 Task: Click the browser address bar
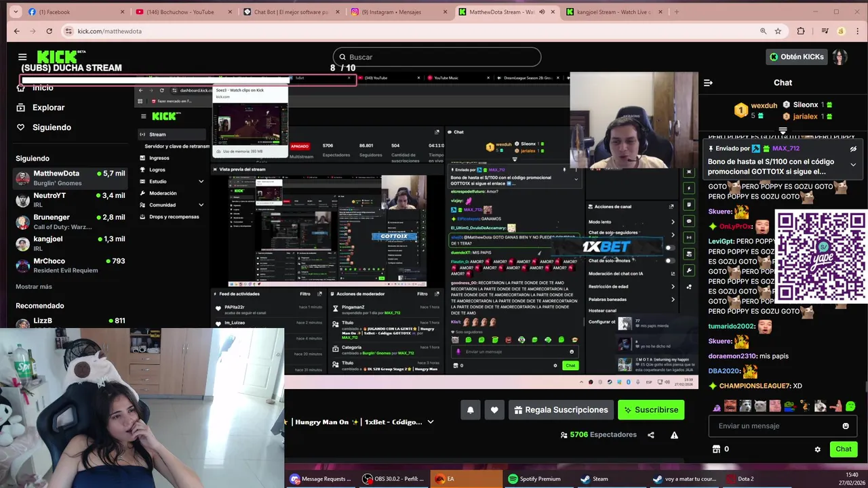414,31
